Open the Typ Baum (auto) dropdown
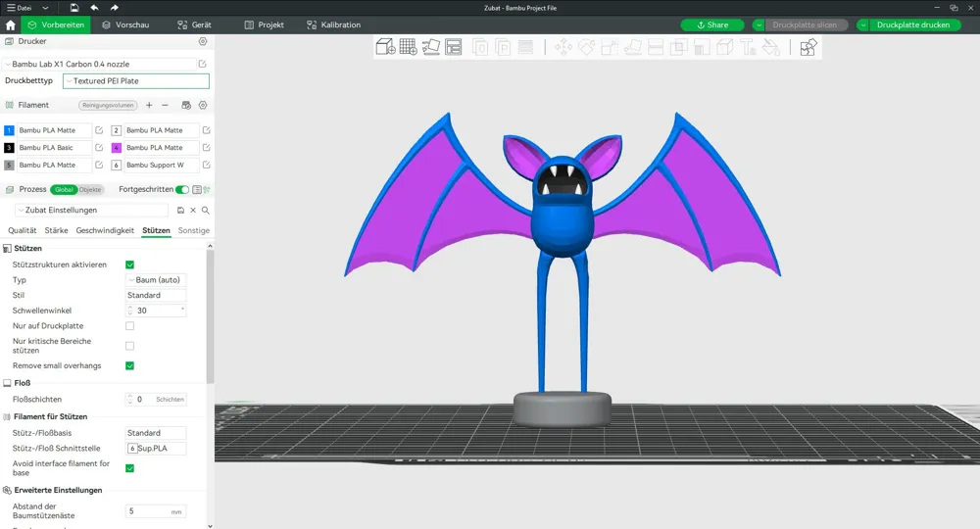The height and width of the screenshot is (529, 980). pos(156,280)
